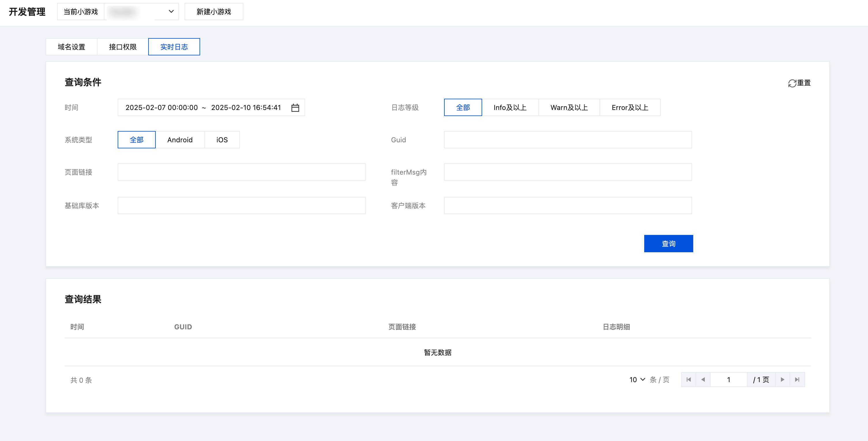Screen dimensions: 868x441
Task: Select iOS system type option
Action: pyautogui.click(x=222, y=140)
